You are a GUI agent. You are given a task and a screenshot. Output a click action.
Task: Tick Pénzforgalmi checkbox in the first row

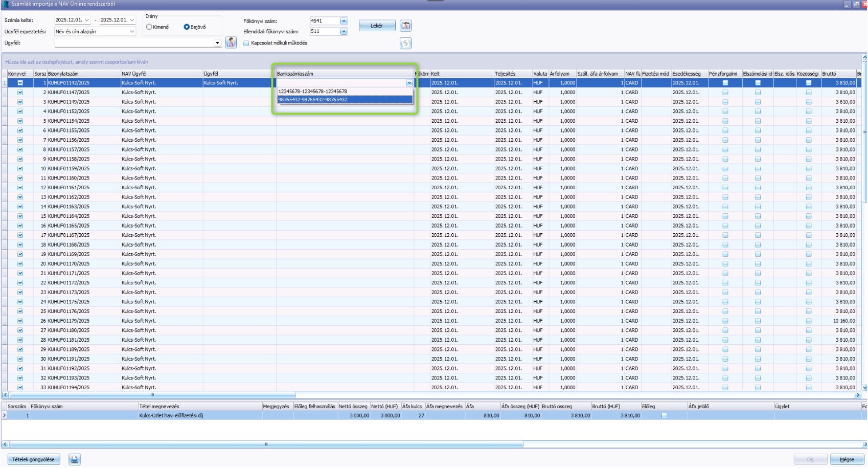point(725,83)
